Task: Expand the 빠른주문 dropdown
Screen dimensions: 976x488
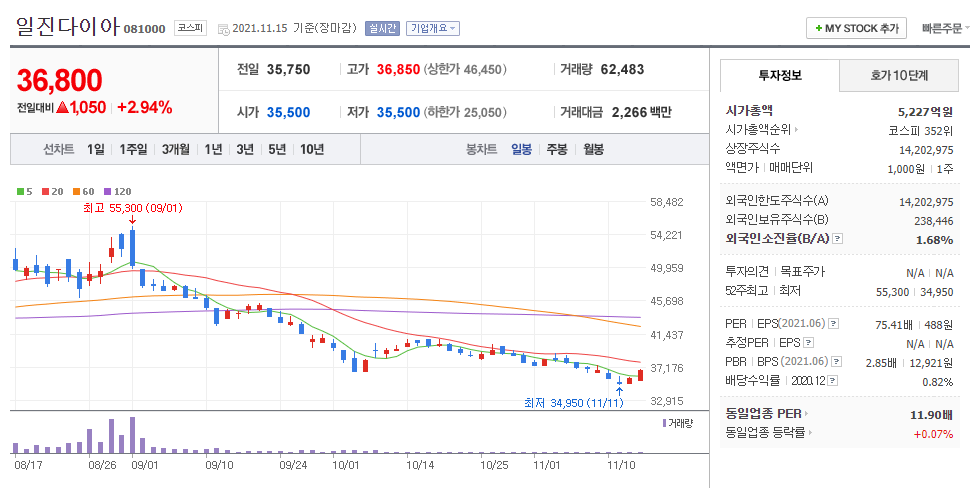Action: 946,28
